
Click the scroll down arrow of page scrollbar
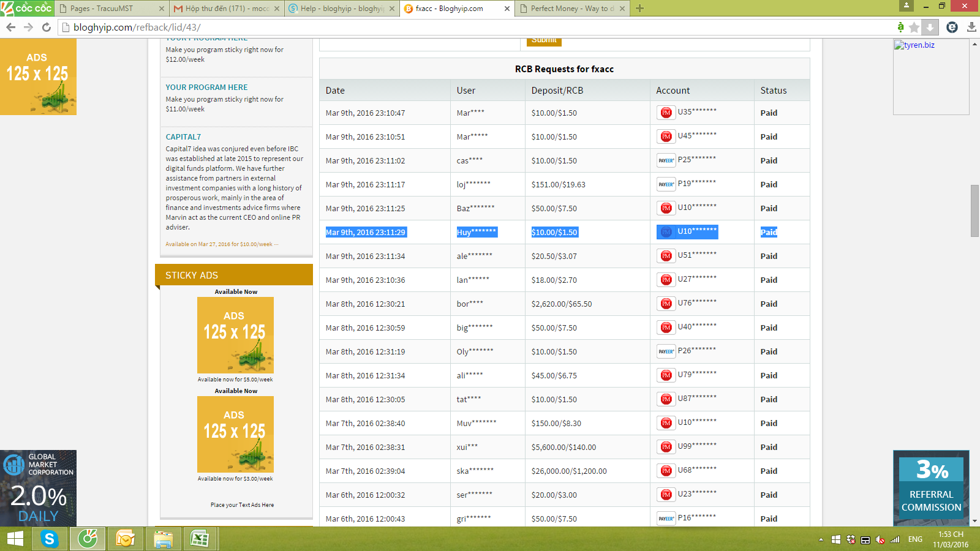(974, 521)
